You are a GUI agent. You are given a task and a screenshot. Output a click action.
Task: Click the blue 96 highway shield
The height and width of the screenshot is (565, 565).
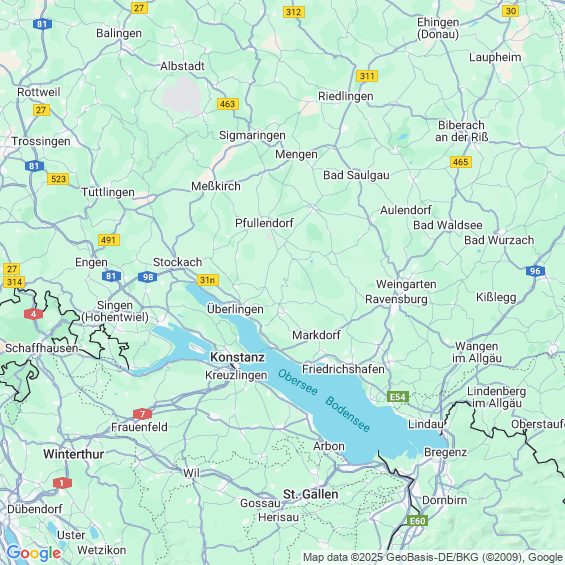[x=535, y=271]
